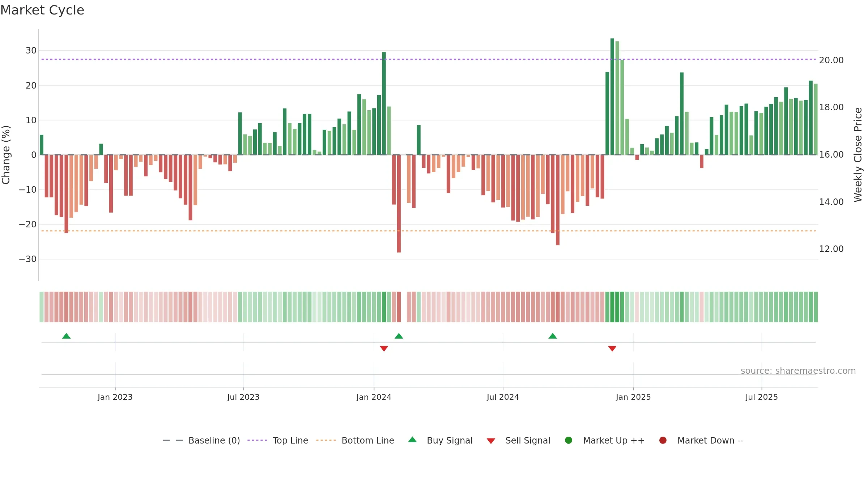Image resolution: width=868 pixels, height=488 pixels.
Task: Click the Jul 2024 axis label
Action: [503, 397]
